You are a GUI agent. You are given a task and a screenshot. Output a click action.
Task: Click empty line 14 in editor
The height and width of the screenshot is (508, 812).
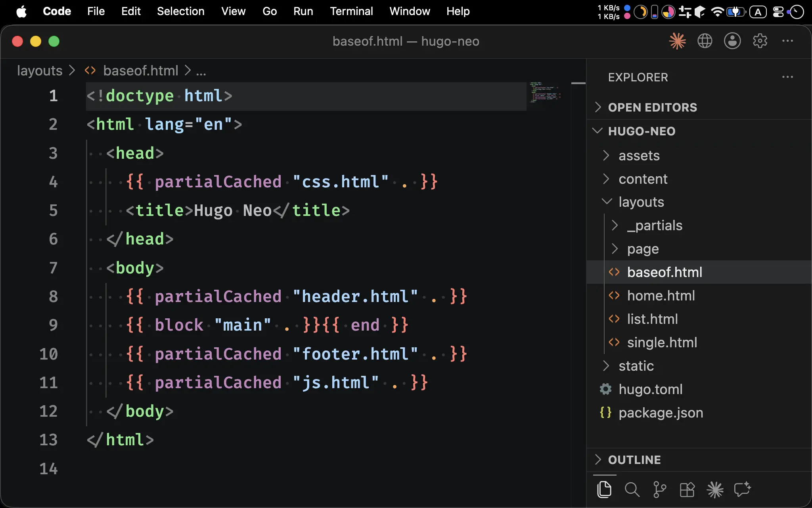coord(305,469)
